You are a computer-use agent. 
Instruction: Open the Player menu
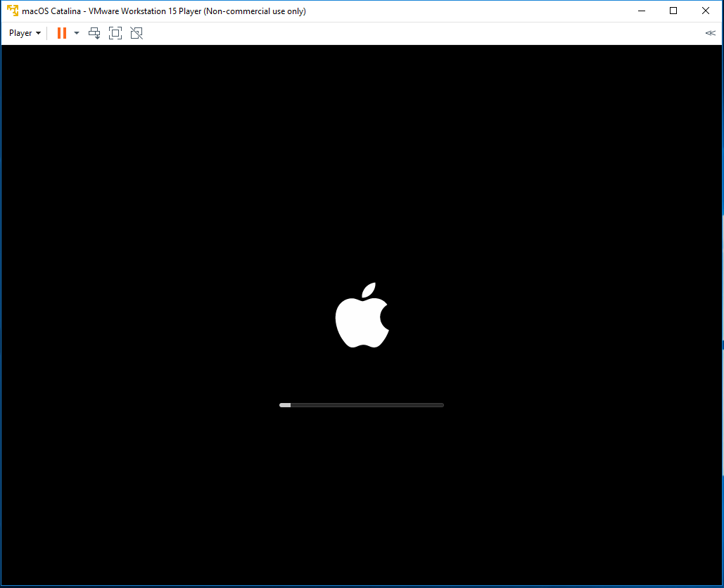tap(25, 33)
